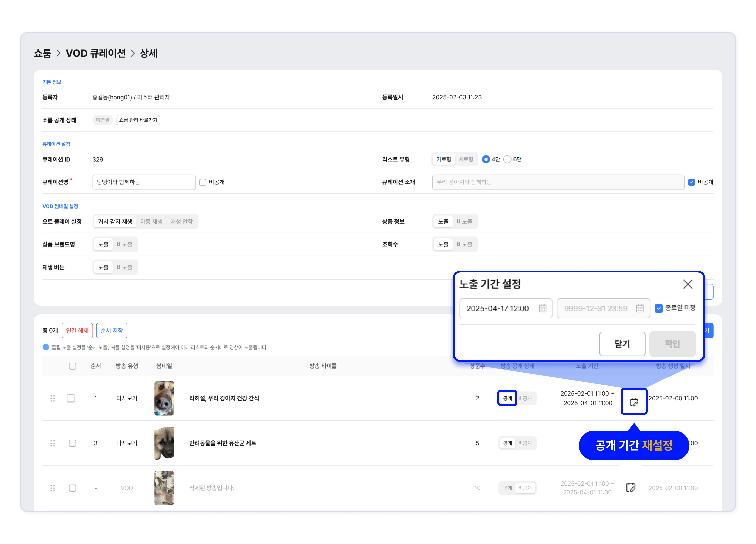Select the 6단 radio option
756x544 pixels.
507,159
